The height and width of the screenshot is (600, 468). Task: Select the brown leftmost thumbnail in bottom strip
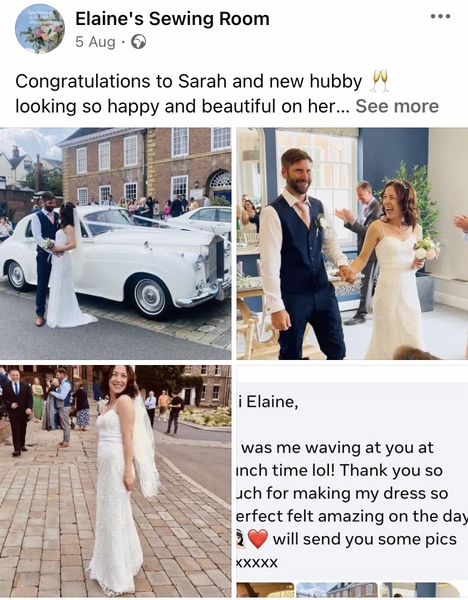pyautogui.click(x=265, y=590)
